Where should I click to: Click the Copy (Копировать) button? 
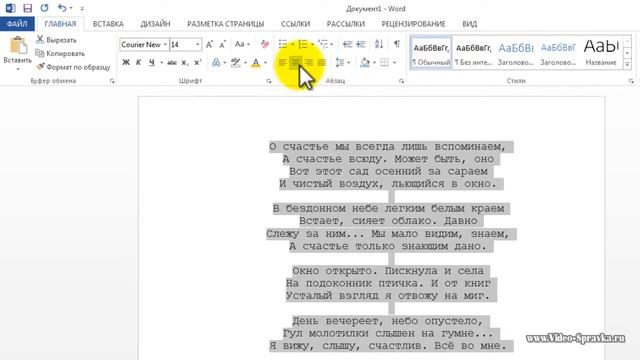[60, 53]
